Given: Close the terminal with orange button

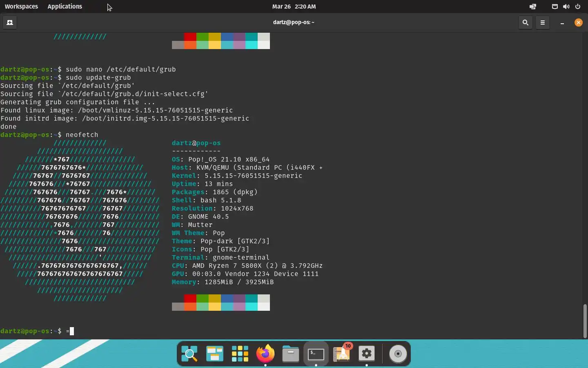Looking at the screenshot, I should (x=579, y=22).
